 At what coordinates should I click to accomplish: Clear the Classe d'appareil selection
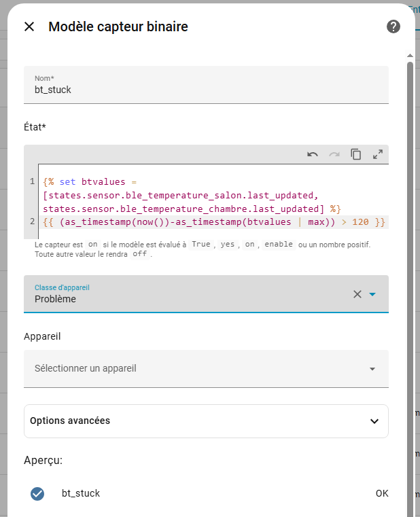point(357,294)
